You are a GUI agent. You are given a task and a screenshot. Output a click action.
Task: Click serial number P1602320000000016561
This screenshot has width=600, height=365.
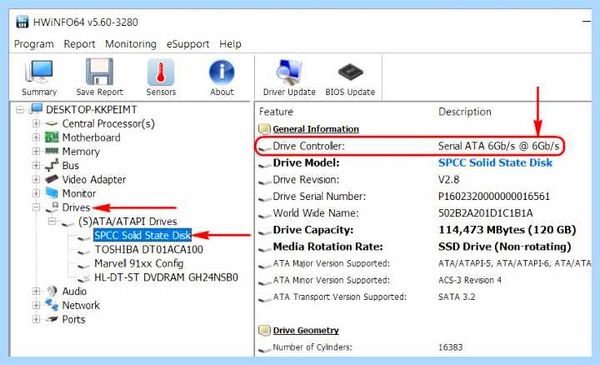tap(494, 197)
